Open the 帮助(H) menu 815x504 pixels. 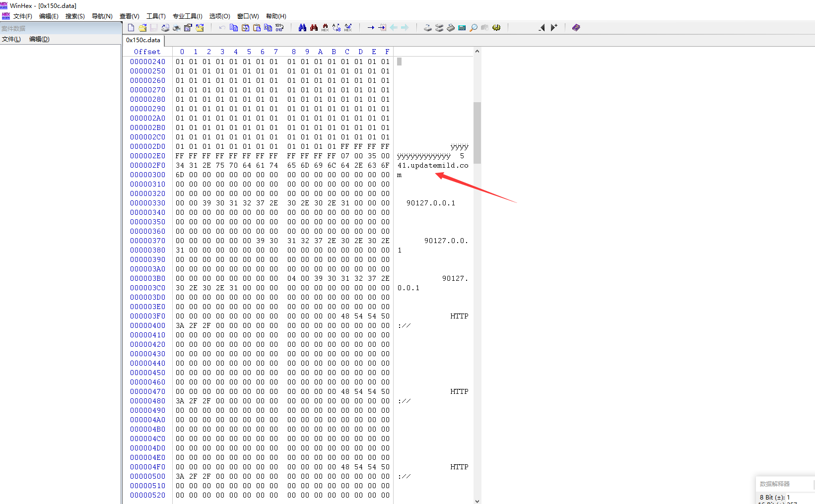(276, 16)
